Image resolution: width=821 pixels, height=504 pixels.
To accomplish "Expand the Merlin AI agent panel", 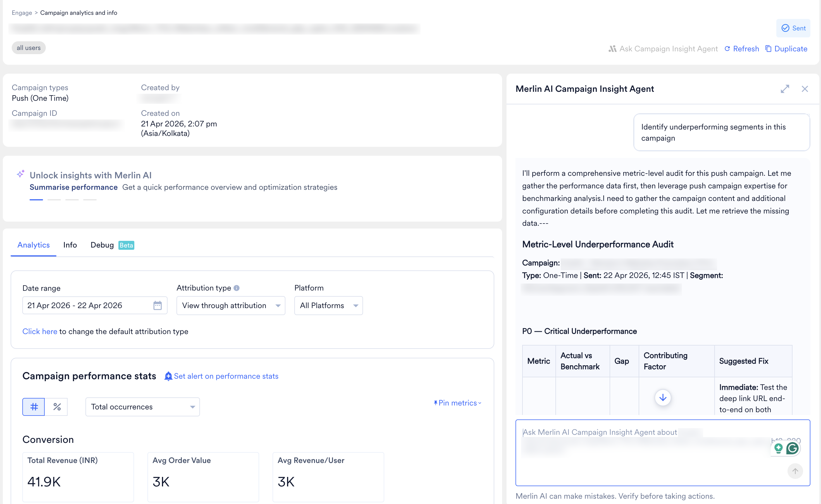I will click(x=785, y=89).
